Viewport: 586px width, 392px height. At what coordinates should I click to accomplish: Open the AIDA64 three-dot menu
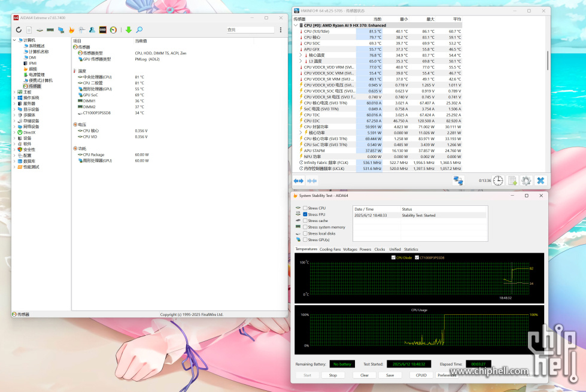[x=281, y=30]
